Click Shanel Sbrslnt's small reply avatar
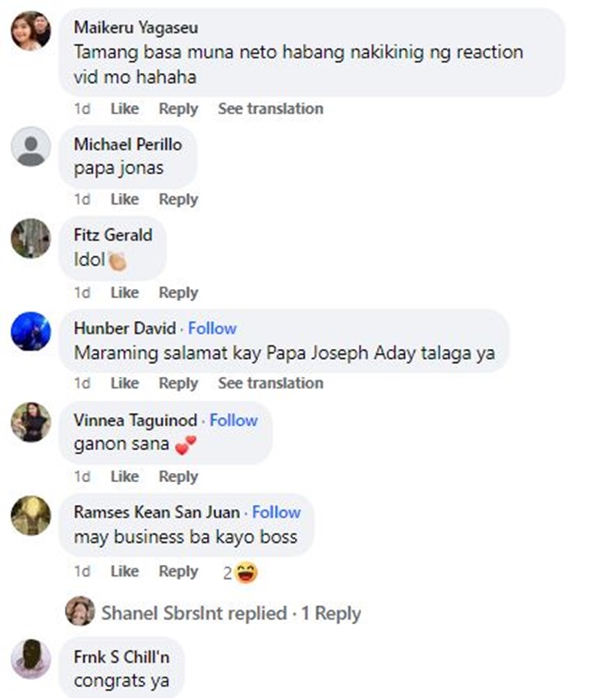 (80, 612)
